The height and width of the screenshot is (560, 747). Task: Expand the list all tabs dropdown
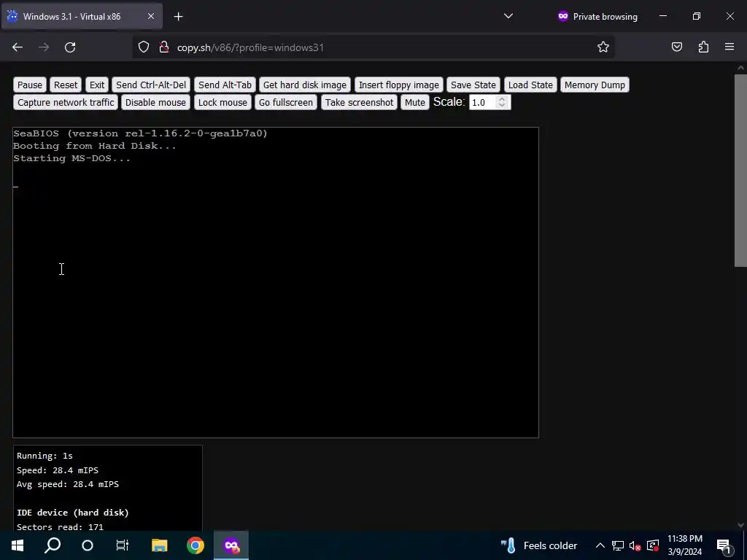click(508, 16)
